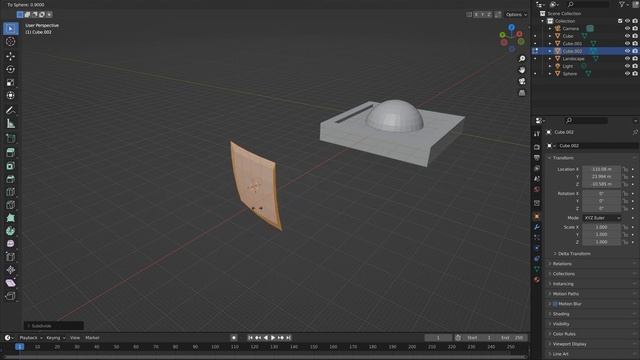Select the Add Cube tool
The height and width of the screenshot is (360, 640).
click(11, 138)
